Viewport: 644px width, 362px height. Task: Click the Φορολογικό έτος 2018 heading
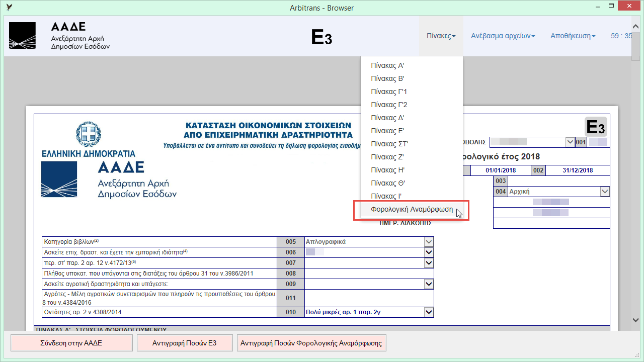tap(499, 157)
